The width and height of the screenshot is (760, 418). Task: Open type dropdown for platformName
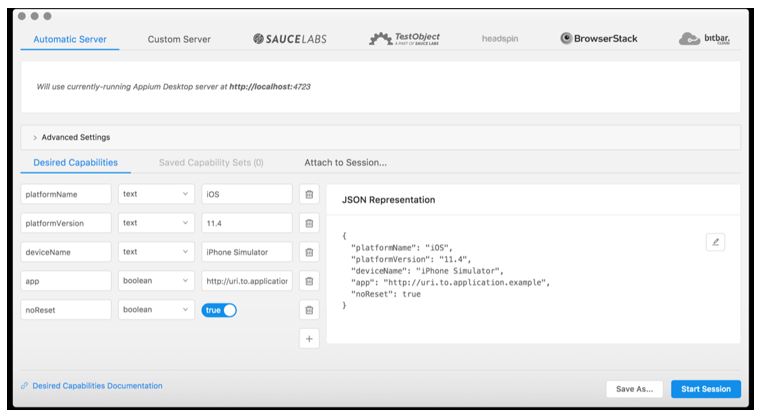point(155,194)
